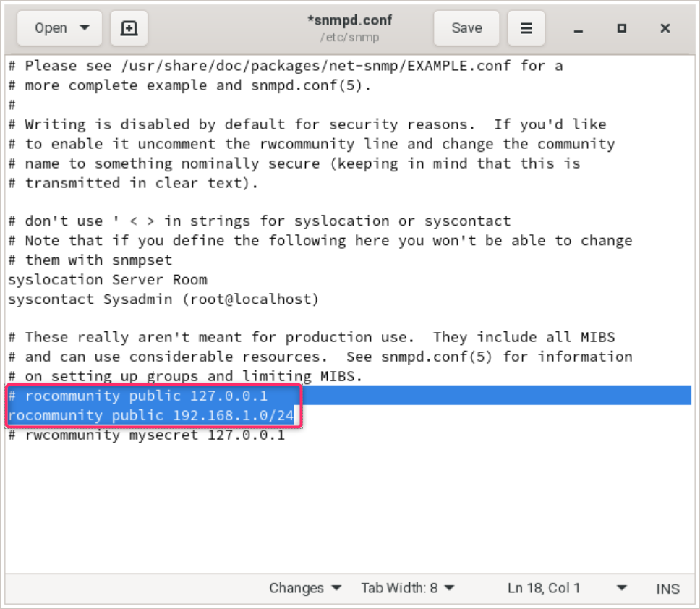Click the line starting '# Note that if you define'
The image size is (700, 609).
click(320, 241)
